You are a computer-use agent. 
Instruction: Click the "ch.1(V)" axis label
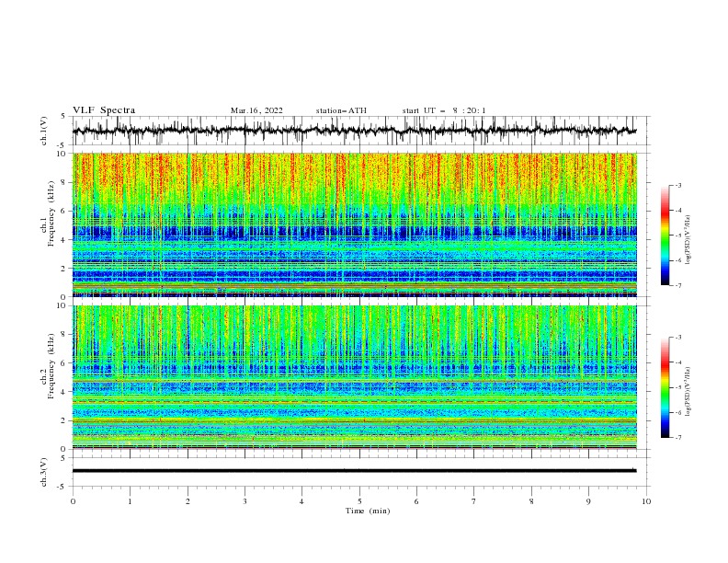44,131
